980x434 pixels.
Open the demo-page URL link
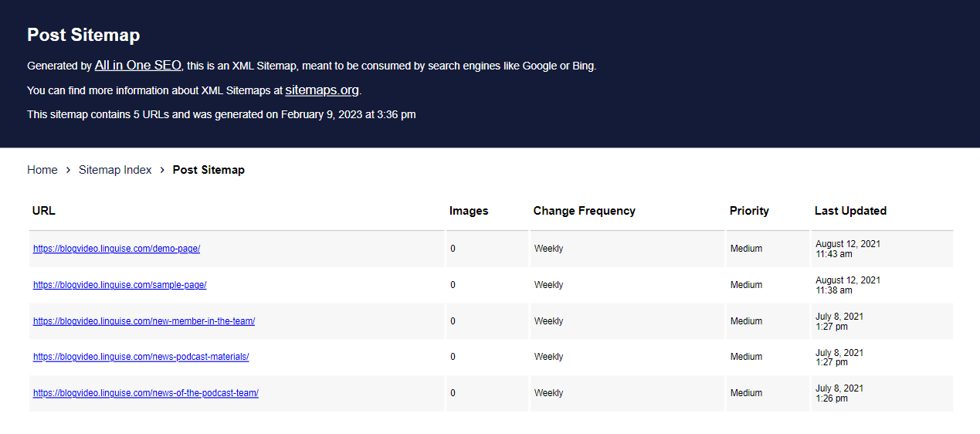click(x=117, y=249)
